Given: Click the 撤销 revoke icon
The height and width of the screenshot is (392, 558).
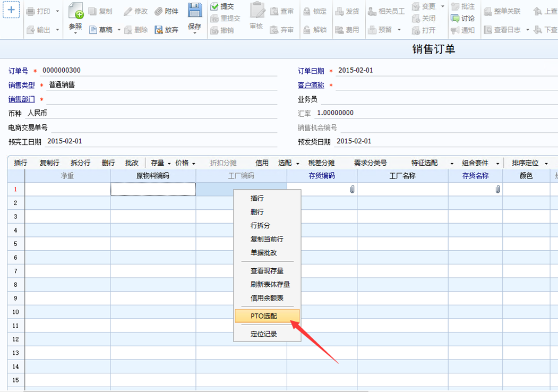Looking at the screenshot, I should click(x=214, y=30).
